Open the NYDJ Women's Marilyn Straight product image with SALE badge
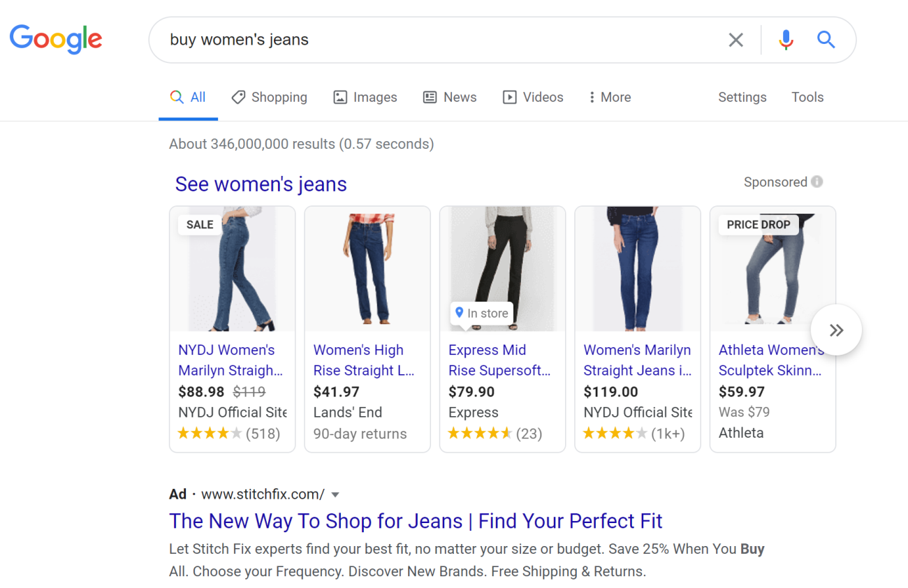Screen dimensions: 908x588 pyautogui.click(x=233, y=269)
